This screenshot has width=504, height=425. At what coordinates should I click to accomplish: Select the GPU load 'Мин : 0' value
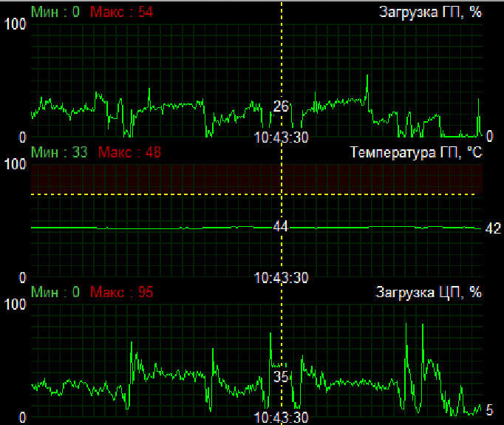[55, 12]
